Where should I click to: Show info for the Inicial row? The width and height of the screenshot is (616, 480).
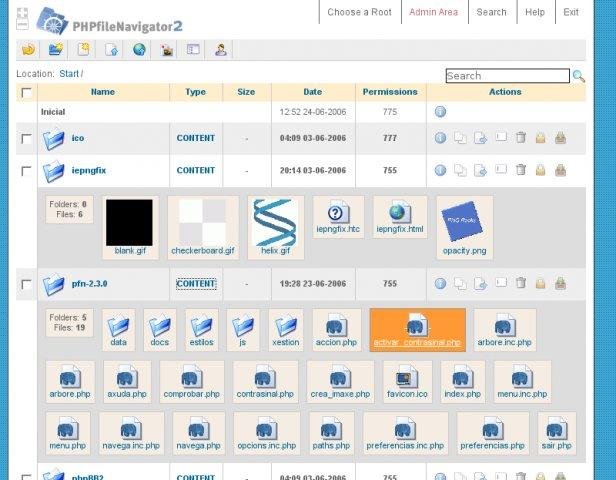(x=440, y=112)
